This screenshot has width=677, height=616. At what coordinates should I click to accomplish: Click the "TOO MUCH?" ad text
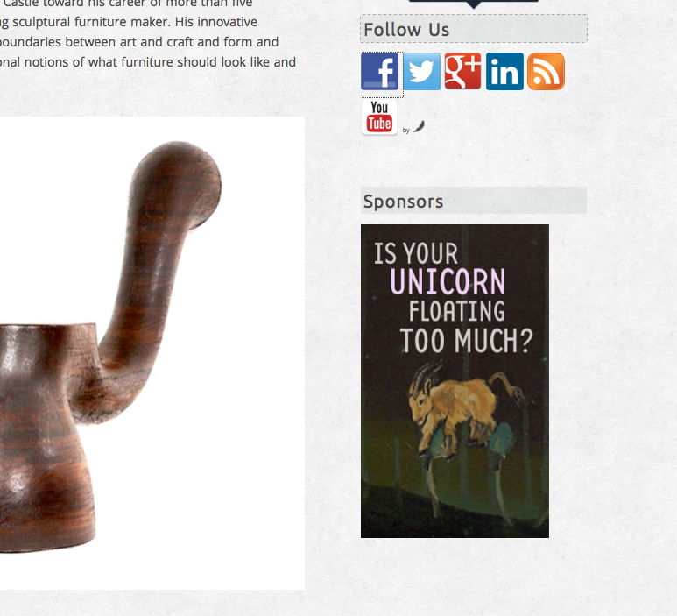click(x=467, y=341)
